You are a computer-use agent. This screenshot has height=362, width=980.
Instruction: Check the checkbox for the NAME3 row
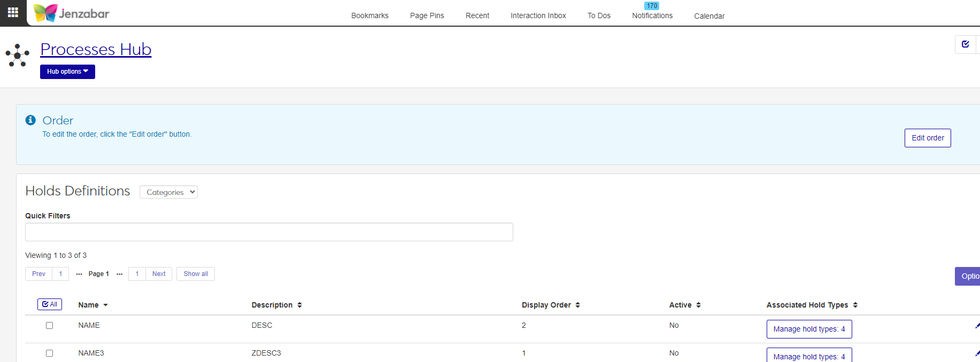(x=50, y=353)
